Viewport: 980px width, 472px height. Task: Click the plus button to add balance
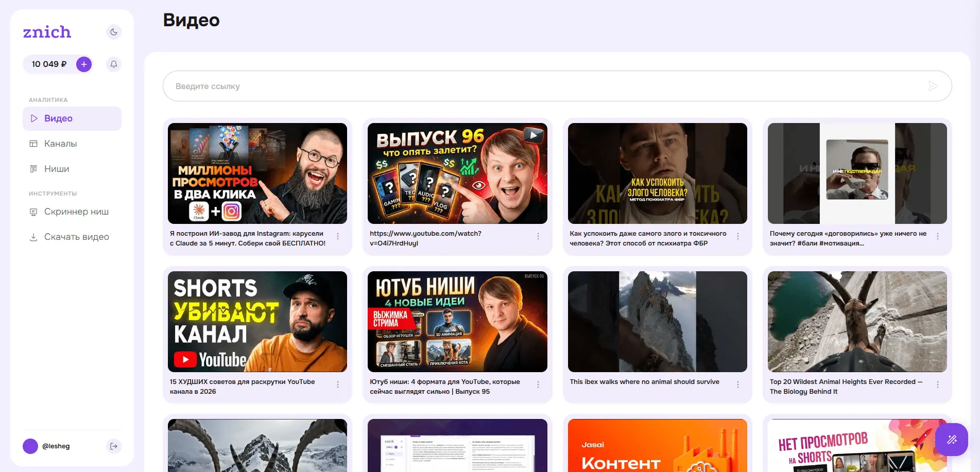click(x=84, y=64)
